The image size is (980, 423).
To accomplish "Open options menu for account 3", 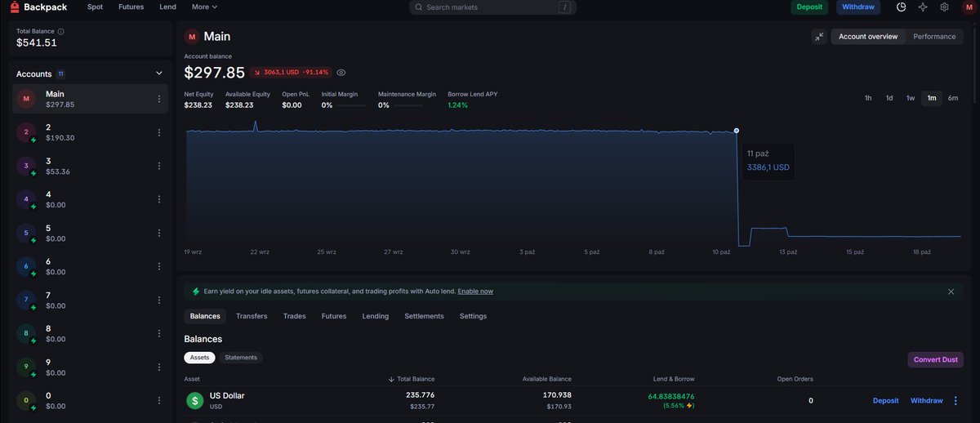I will click(159, 166).
